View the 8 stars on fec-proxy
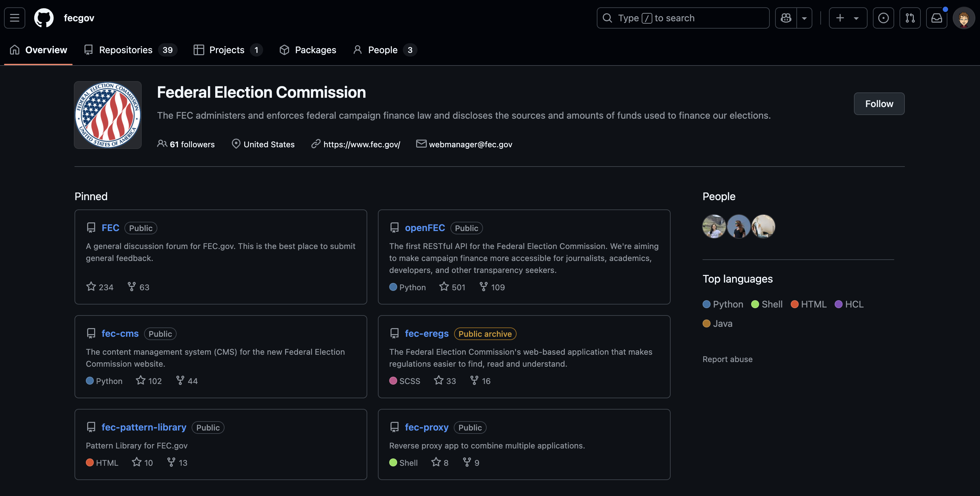 click(x=440, y=462)
